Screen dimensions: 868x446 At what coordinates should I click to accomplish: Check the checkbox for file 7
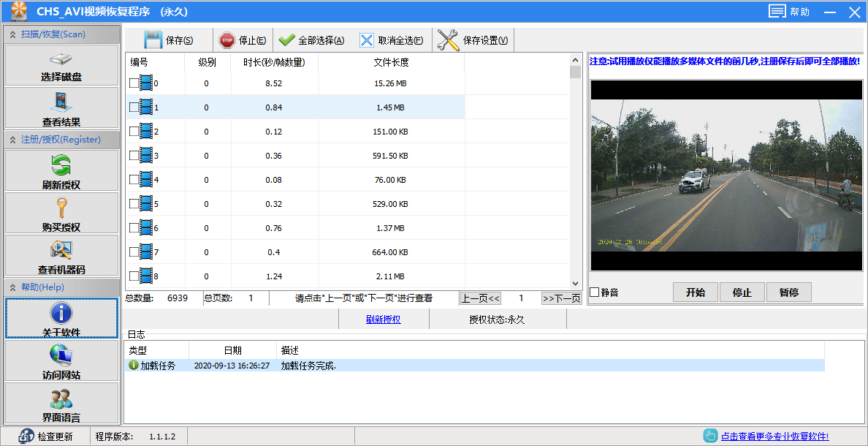[134, 252]
